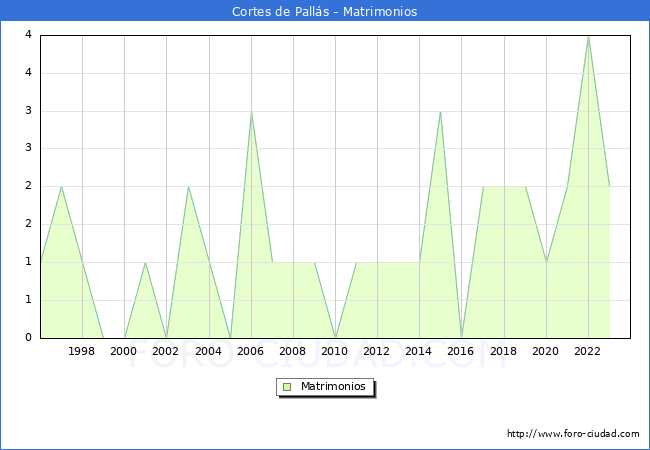Click the 'Matrimonios' legend label
The height and width of the screenshot is (450, 650).
[333, 387]
